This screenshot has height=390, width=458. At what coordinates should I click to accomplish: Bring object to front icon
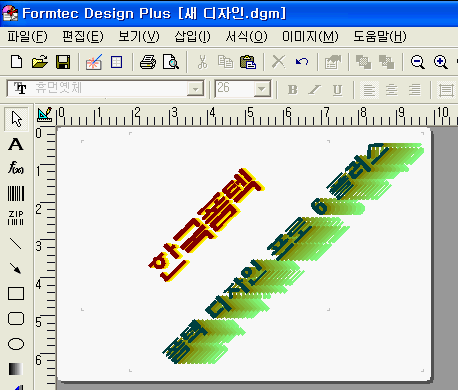363,62
